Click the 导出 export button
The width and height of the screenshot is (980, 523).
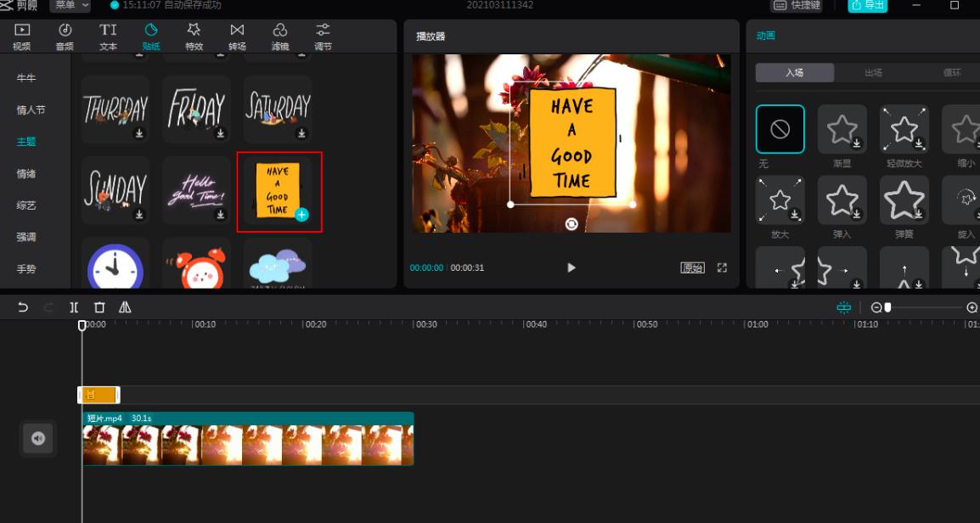tap(868, 5)
